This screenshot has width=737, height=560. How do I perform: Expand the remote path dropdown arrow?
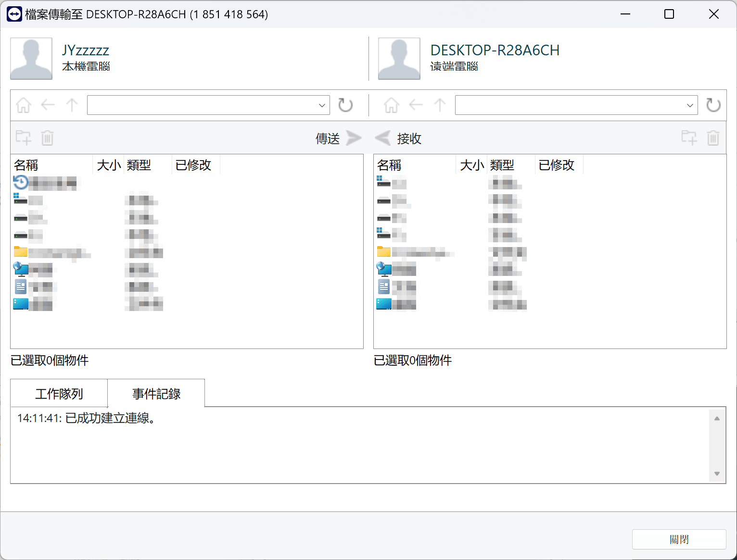(x=690, y=105)
